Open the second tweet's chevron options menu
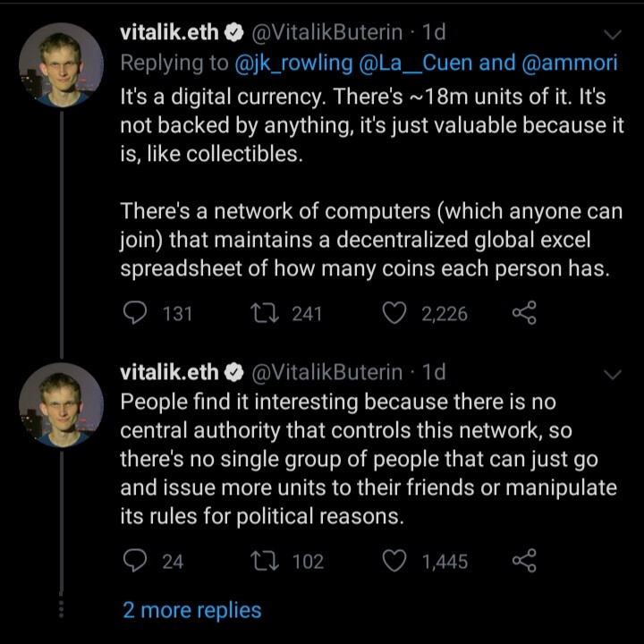Screen dimensions: 644x644 [x=613, y=374]
